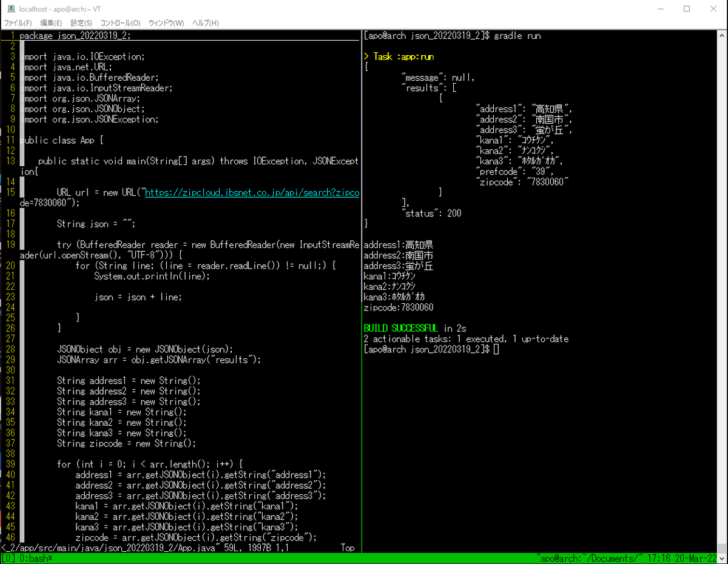
Task: Click the '"zipcode": "7830060"' JSON line
Action: (x=522, y=182)
